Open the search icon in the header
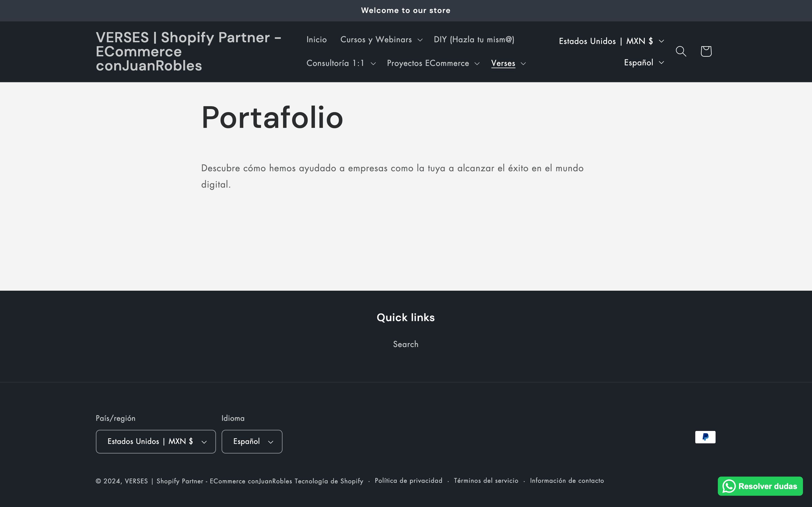Image resolution: width=812 pixels, height=507 pixels. pyautogui.click(x=681, y=51)
